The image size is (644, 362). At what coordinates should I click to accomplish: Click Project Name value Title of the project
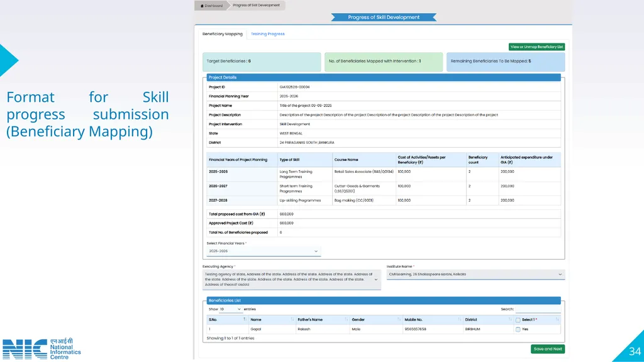pyautogui.click(x=306, y=106)
